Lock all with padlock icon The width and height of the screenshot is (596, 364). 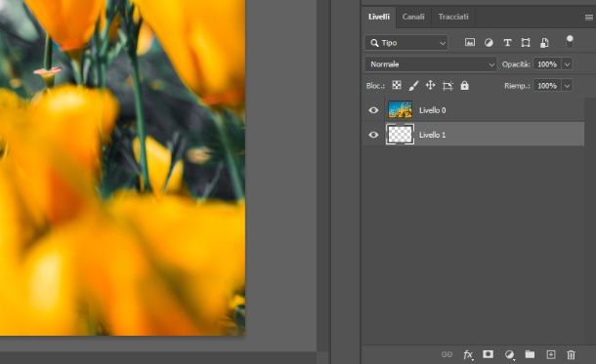[x=464, y=86]
